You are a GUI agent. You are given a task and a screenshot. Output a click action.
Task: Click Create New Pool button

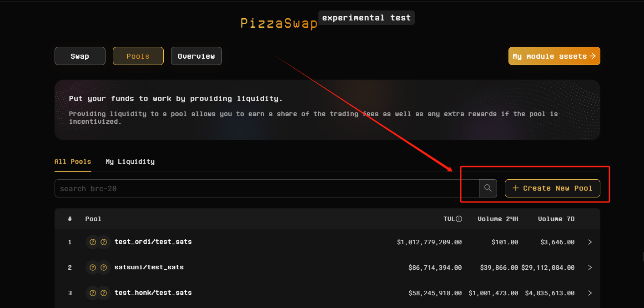[552, 188]
